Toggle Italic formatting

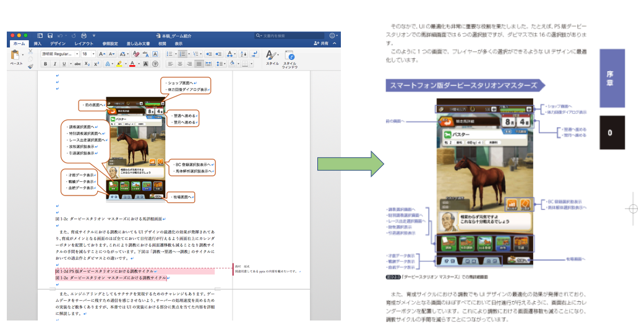coord(55,64)
